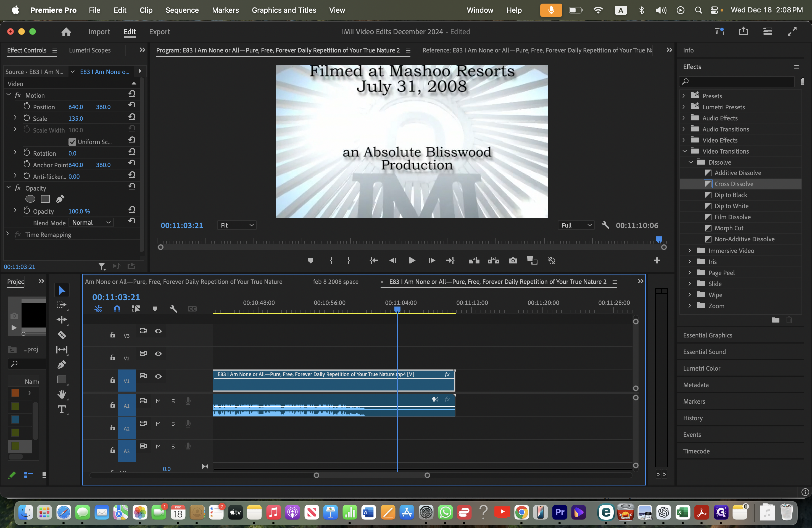Click the Play button in Program monitor

(x=412, y=261)
